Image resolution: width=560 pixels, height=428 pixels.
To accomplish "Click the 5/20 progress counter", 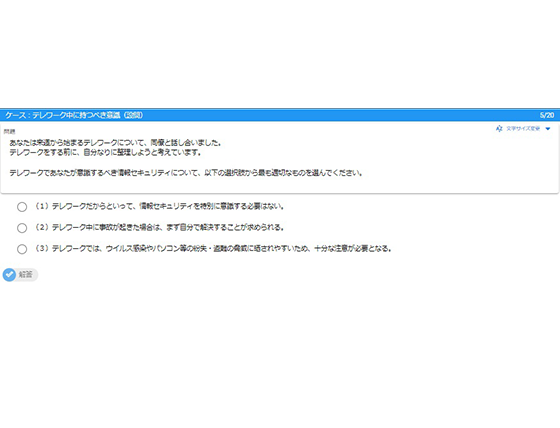I will click(547, 115).
